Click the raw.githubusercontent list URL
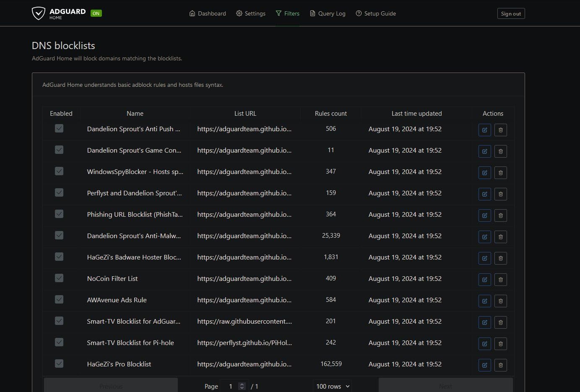Viewport: 580px width, 392px height. pos(244,321)
